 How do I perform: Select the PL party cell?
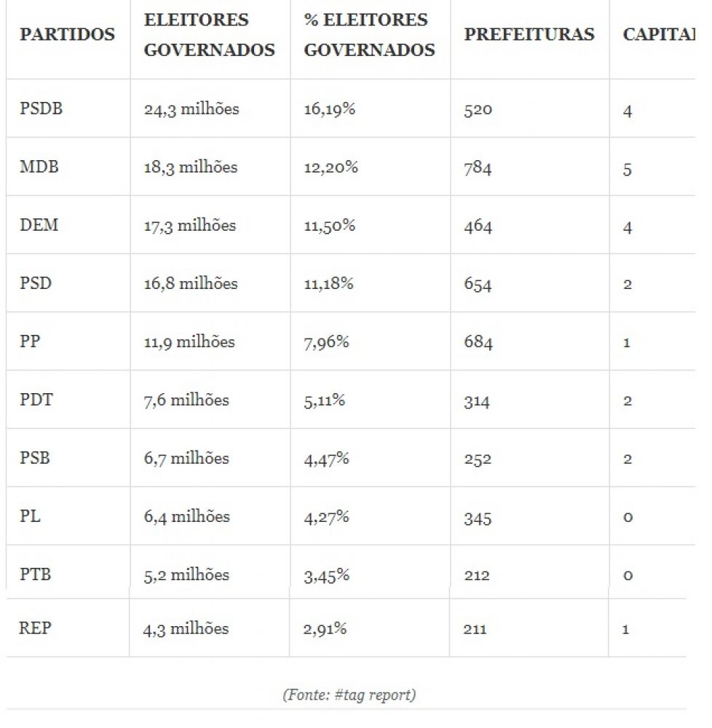[x=30, y=517]
